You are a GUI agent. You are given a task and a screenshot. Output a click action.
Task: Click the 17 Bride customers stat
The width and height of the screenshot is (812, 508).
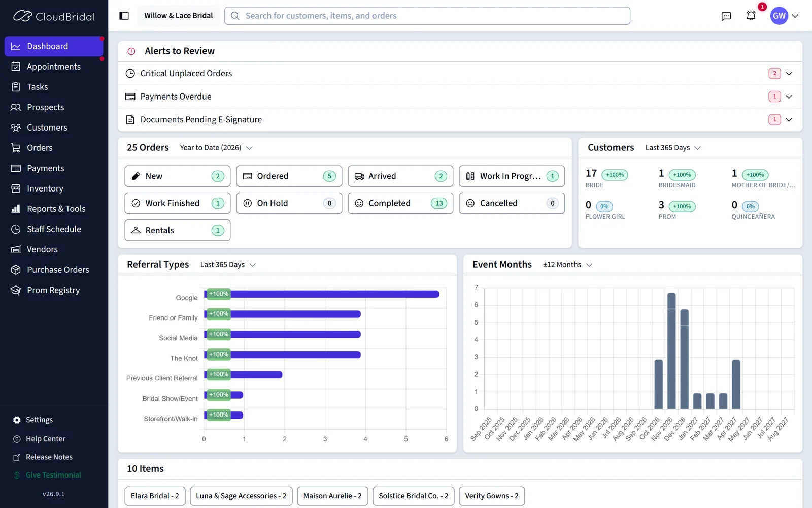pyautogui.click(x=607, y=178)
